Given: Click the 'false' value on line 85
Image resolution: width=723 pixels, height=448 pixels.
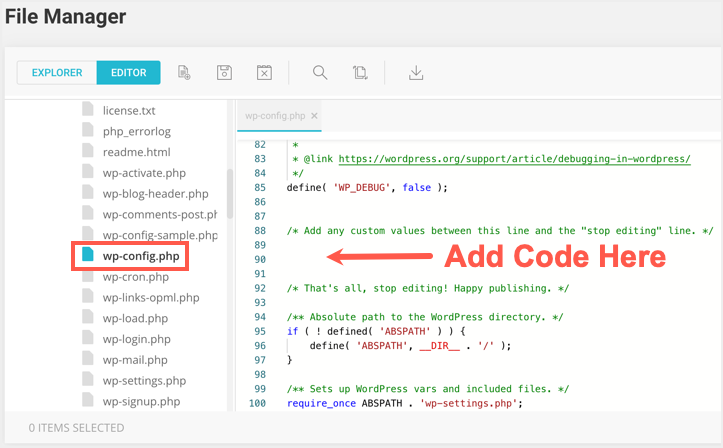Looking at the screenshot, I should 416,188.
